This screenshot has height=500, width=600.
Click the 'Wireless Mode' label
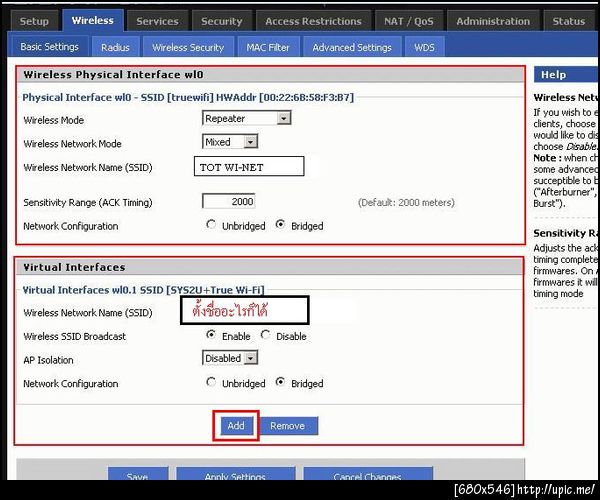click(54, 120)
